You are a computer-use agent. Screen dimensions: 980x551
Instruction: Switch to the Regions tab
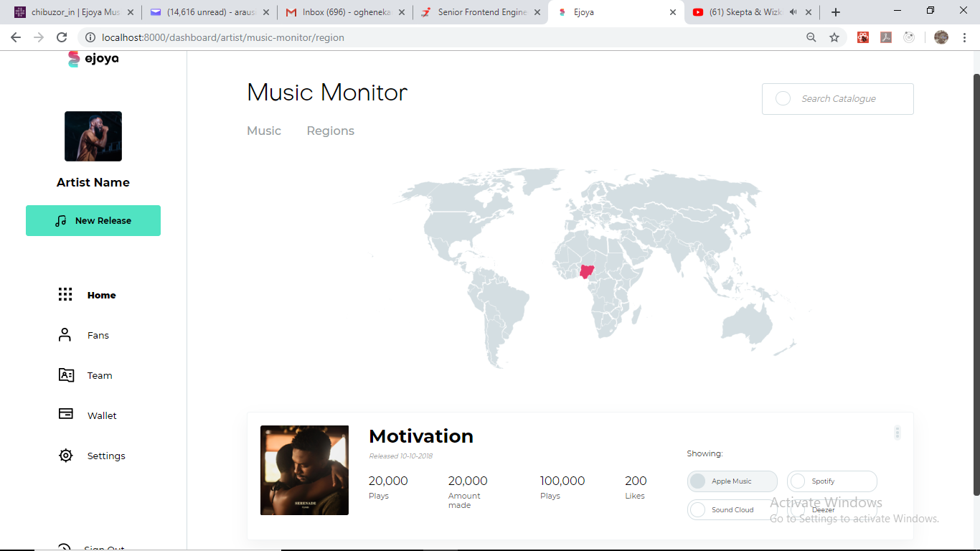(x=330, y=131)
